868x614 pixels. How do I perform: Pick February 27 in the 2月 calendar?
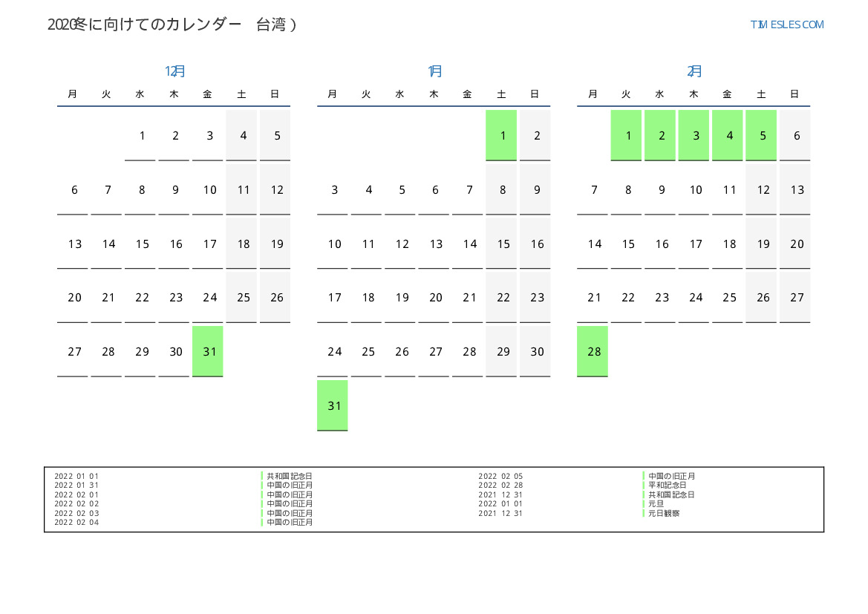[795, 297]
